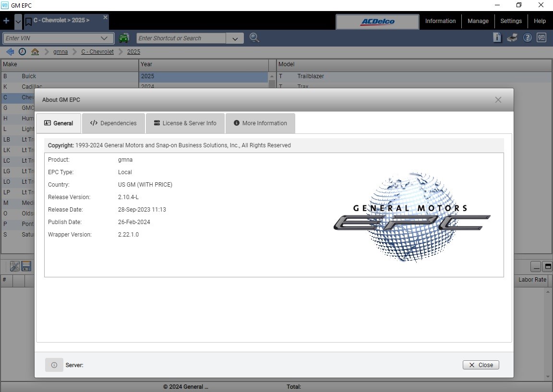This screenshot has width=553, height=392.
Task: Click the 2025 breadcrumb link
Action: (x=133, y=52)
